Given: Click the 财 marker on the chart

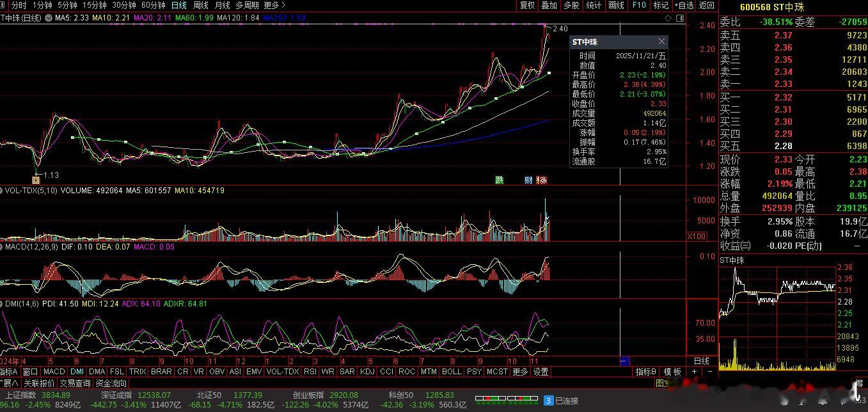Looking at the screenshot, I should tap(528, 180).
